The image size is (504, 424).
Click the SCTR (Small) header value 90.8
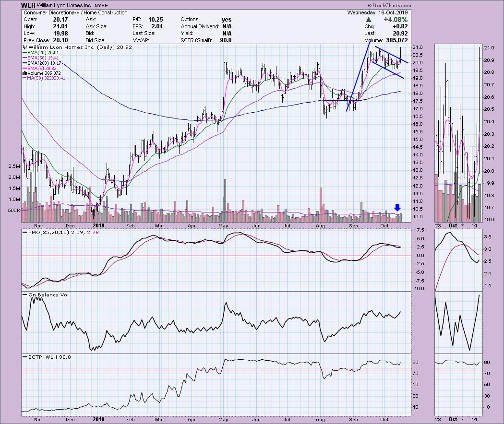click(x=225, y=40)
